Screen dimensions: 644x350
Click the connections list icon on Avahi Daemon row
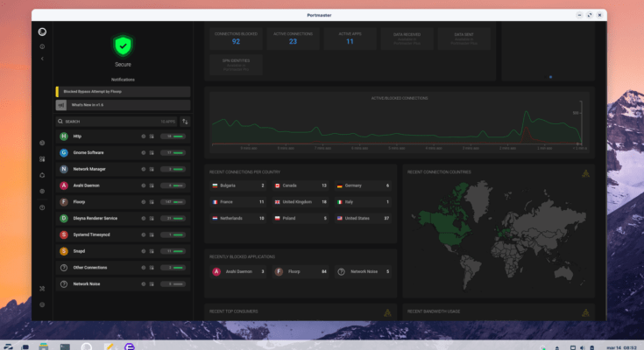(x=152, y=185)
